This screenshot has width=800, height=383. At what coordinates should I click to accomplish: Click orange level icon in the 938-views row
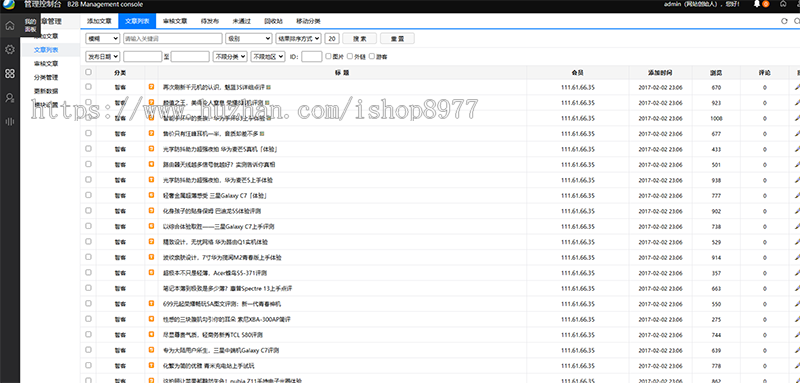[151, 180]
